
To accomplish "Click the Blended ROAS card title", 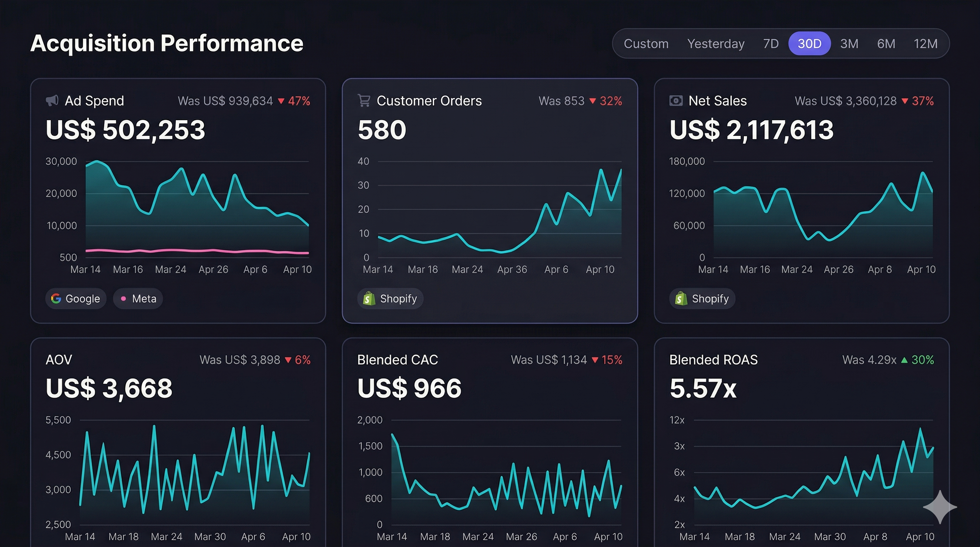I will (x=713, y=360).
